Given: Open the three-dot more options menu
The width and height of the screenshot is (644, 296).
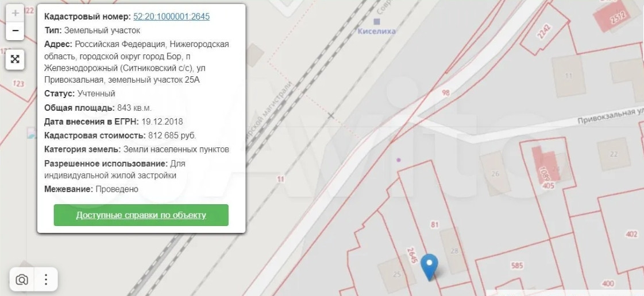Looking at the screenshot, I should click(46, 279).
